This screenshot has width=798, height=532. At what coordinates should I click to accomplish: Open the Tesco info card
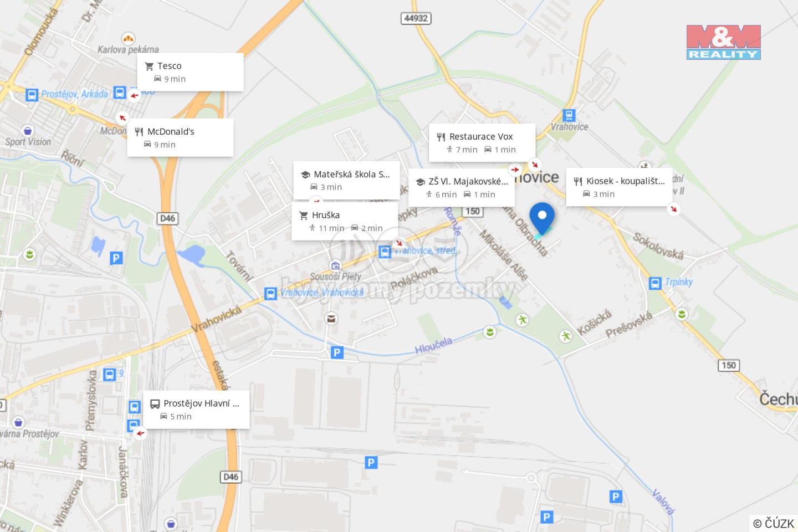pos(190,72)
